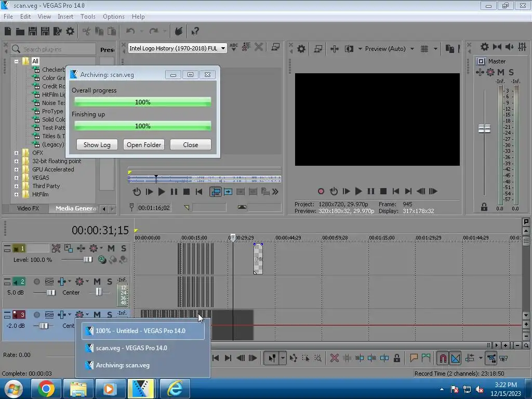Open Internet Explorer from the taskbar
The height and width of the screenshot is (399, 532).
(175, 389)
